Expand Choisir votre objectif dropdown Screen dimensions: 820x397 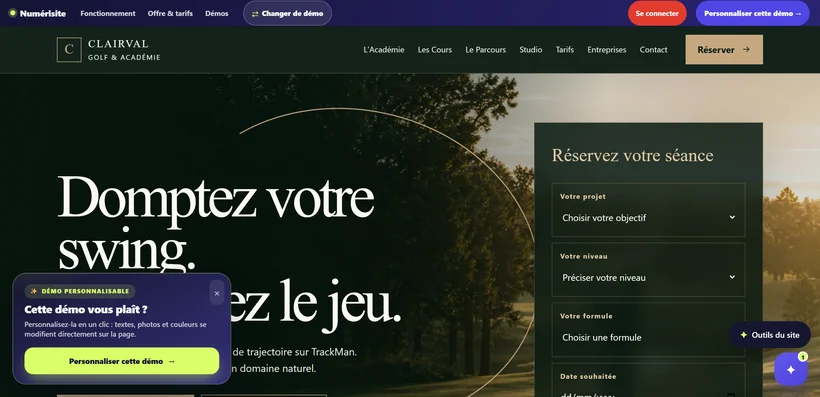pyautogui.click(x=648, y=218)
